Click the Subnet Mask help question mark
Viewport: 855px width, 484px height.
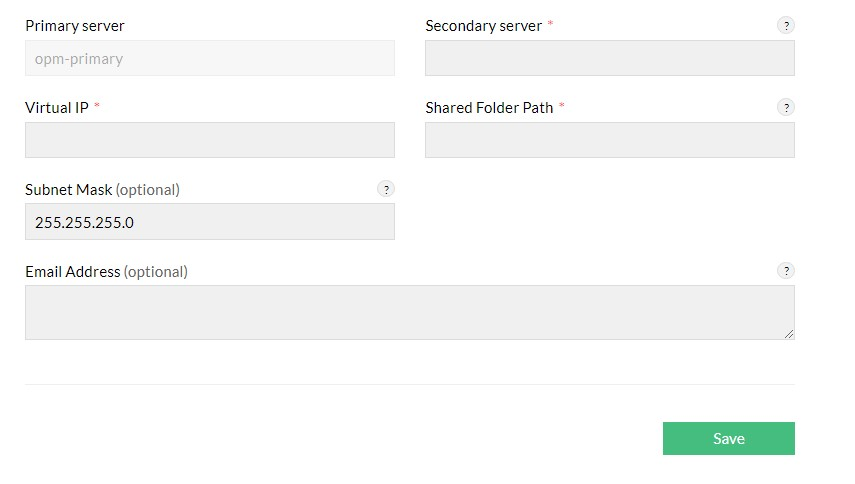click(x=386, y=189)
